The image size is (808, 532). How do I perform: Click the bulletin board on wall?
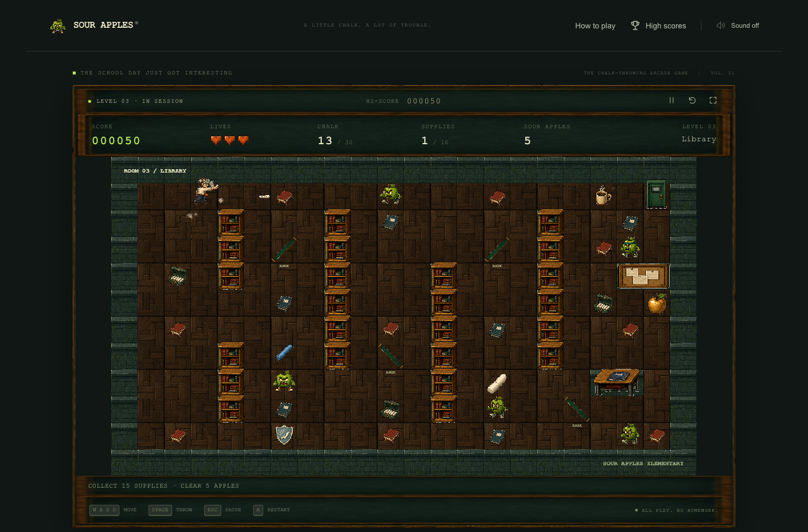pos(644,276)
